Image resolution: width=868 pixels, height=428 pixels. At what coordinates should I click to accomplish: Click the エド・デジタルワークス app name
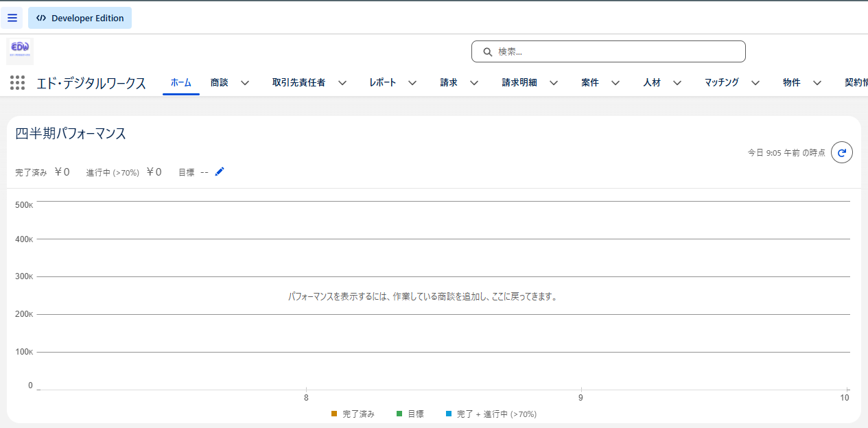tap(91, 83)
